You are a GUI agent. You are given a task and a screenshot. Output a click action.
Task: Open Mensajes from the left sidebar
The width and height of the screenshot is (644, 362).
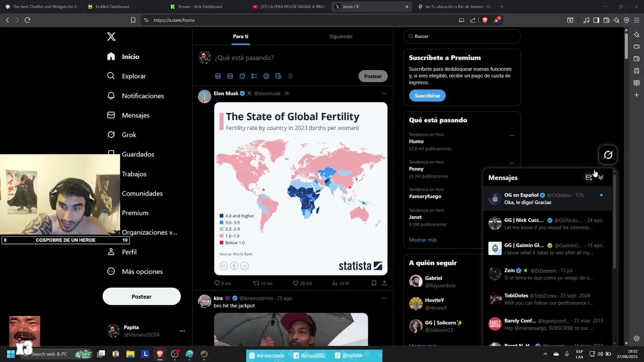click(128, 115)
